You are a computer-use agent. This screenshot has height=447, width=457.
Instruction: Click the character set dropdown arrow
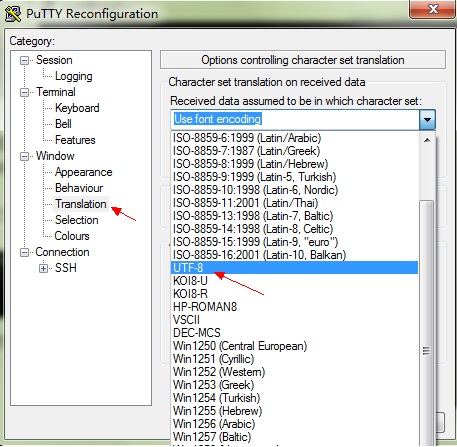click(427, 120)
